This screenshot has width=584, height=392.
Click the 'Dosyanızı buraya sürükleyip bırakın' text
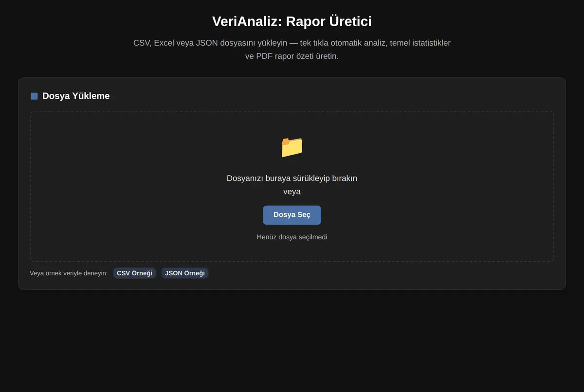click(x=292, y=178)
